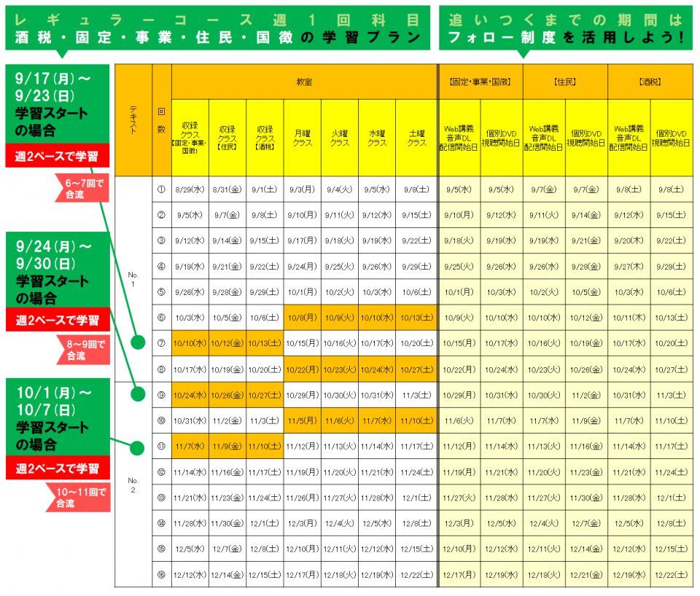Click the green dot marker in row ⑦
The width and height of the screenshot is (700, 596).
point(136,343)
